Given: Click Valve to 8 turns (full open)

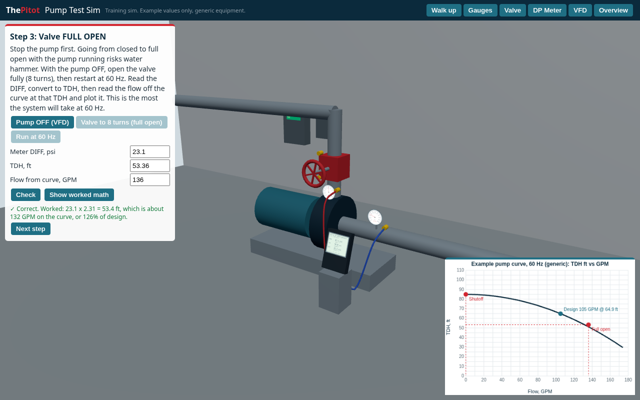Looking at the screenshot, I should coord(122,122).
